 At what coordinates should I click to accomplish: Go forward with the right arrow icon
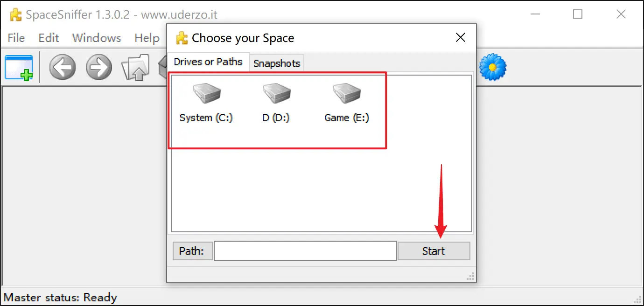pos(99,68)
